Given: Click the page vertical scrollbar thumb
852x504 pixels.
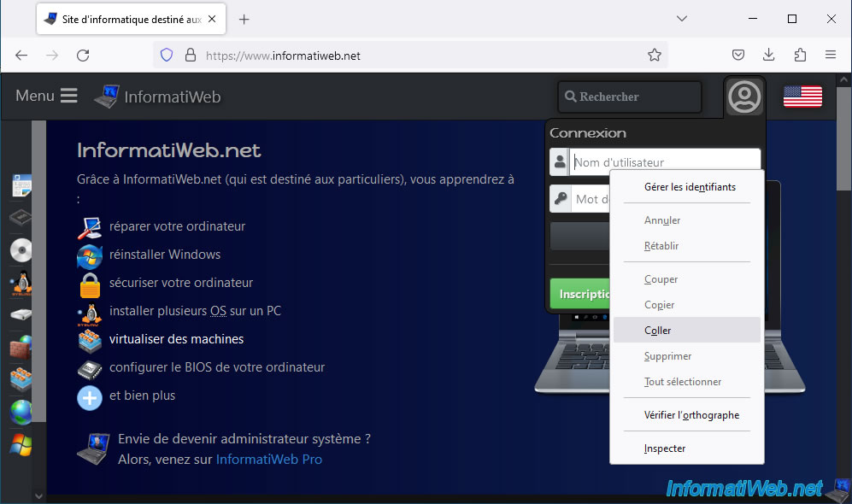Looking at the screenshot, I should pyautogui.click(x=843, y=139).
